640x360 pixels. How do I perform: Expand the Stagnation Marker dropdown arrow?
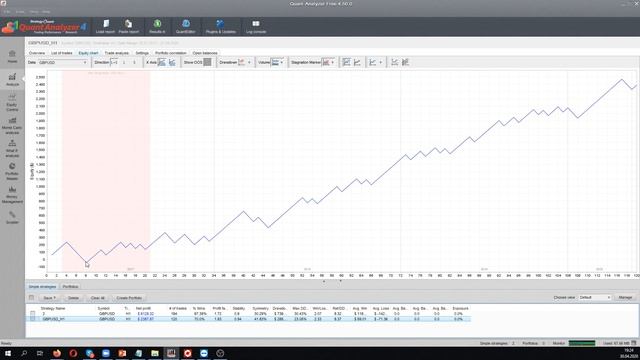point(333,62)
